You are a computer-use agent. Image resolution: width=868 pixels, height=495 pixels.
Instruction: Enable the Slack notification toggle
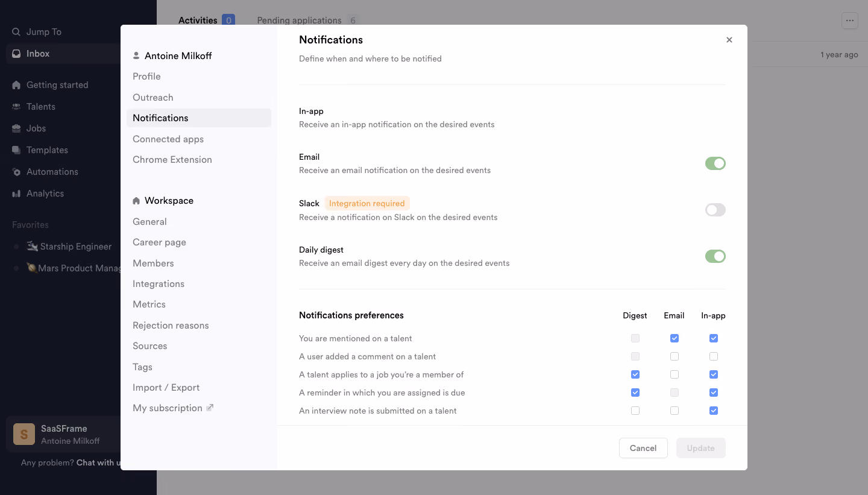click(715, 210)
